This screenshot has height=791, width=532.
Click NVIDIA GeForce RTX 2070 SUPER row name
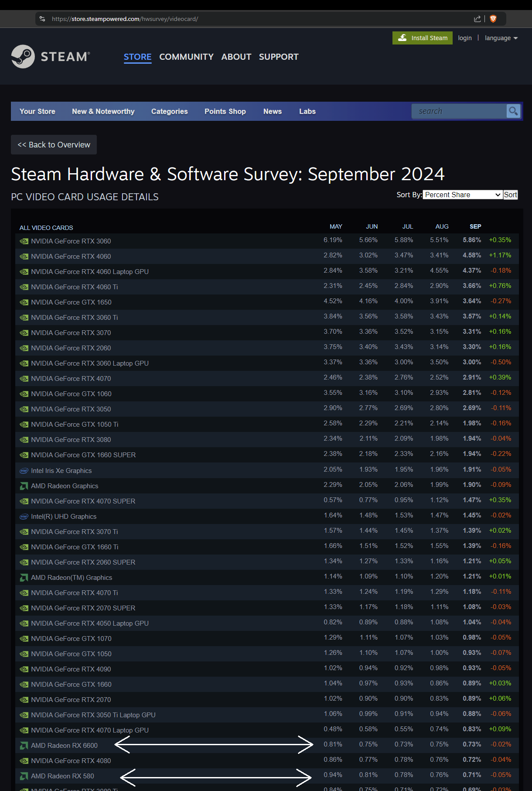click(x=83, y=608)
